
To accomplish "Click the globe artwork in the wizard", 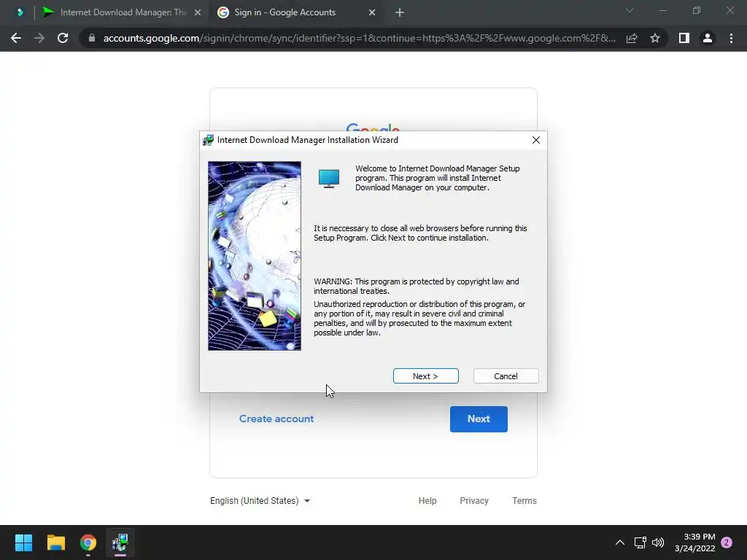I will pyautogui.click(x=255, y=256).
